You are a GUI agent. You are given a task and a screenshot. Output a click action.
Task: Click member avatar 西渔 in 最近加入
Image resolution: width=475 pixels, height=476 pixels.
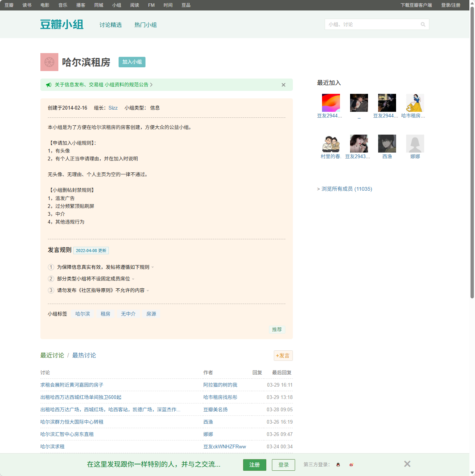click(x=387, y=144)
